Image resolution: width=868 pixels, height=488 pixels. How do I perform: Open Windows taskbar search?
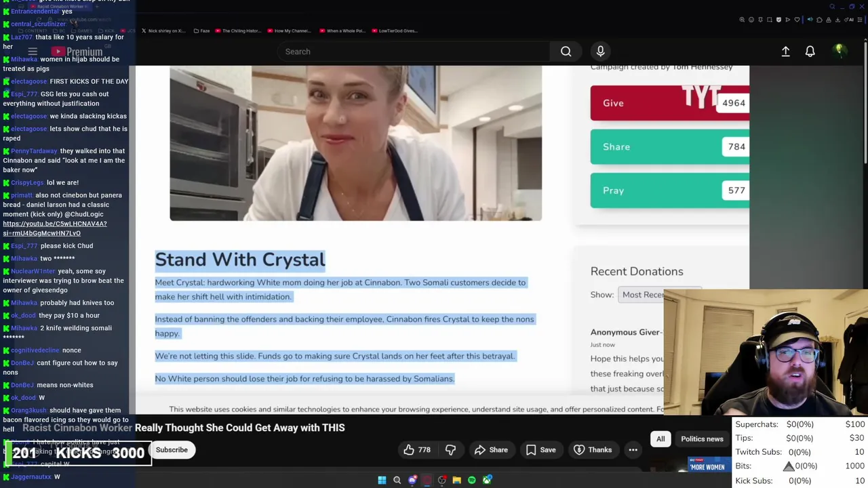(397, 480)
